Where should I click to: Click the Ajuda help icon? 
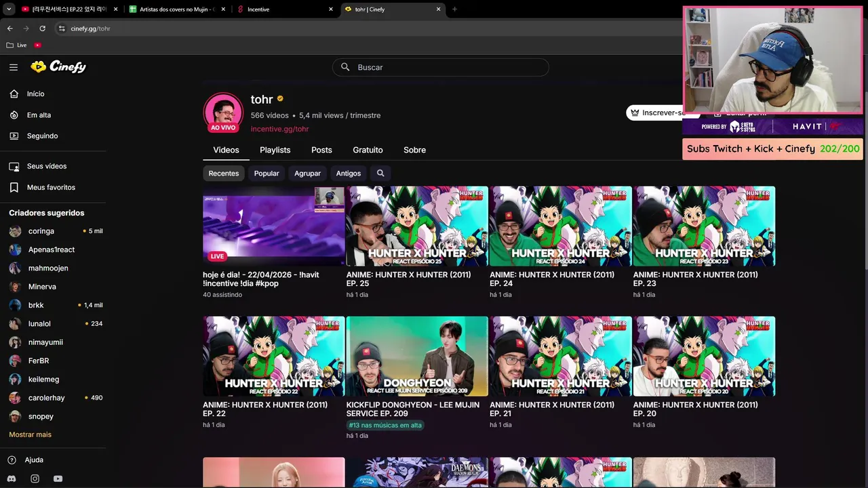pos(12,460)
